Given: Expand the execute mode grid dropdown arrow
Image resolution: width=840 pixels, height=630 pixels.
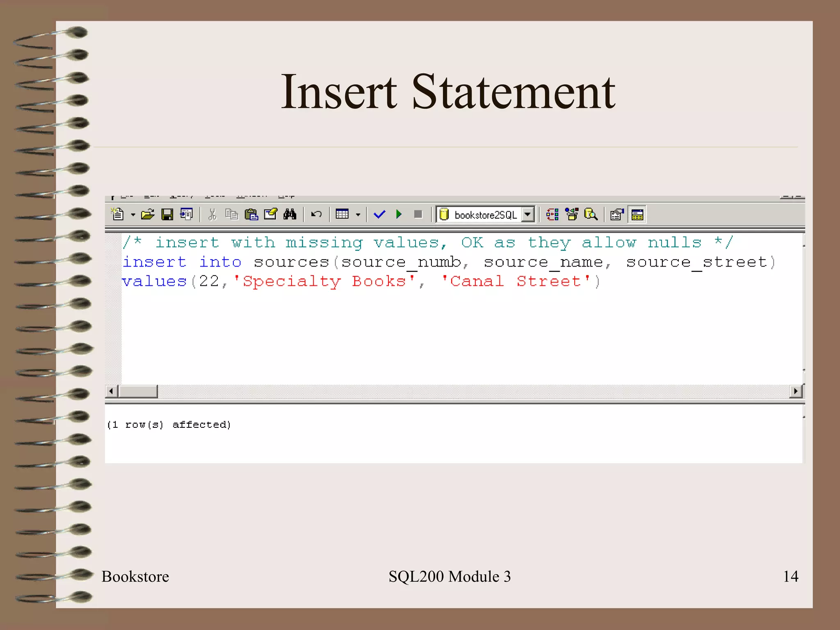Looking at the screenshot, I should click(x=358, y=215).
